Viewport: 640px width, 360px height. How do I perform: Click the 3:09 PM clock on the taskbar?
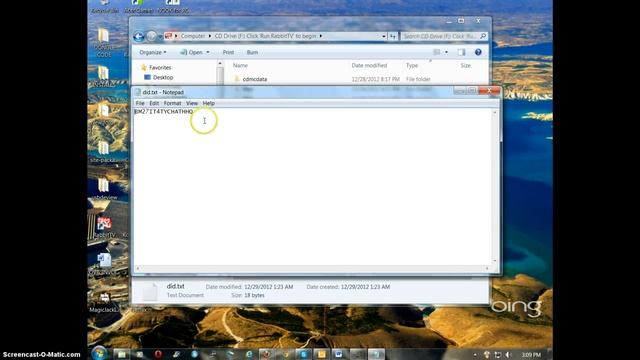coord(531,355)
